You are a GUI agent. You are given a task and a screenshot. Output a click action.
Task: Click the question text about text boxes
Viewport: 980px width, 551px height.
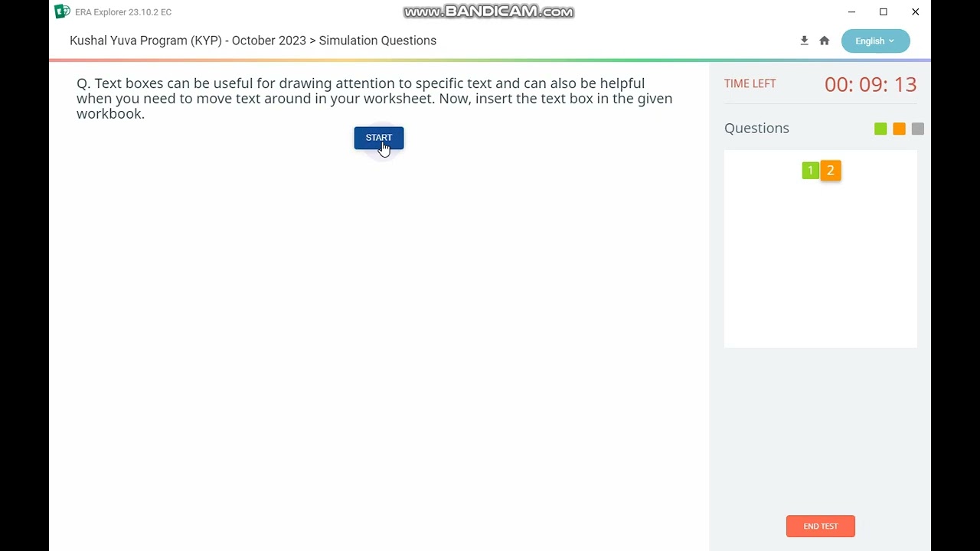pos(374,98)
